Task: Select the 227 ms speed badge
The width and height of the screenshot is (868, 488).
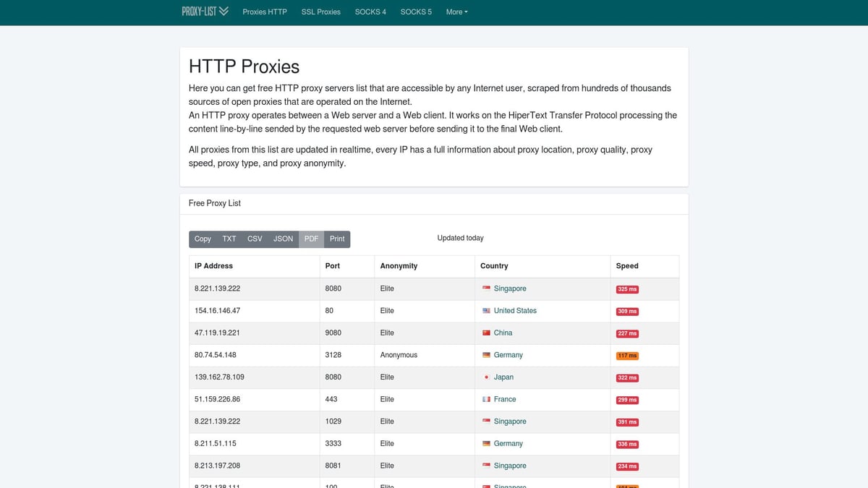Action: click(627, 333)
